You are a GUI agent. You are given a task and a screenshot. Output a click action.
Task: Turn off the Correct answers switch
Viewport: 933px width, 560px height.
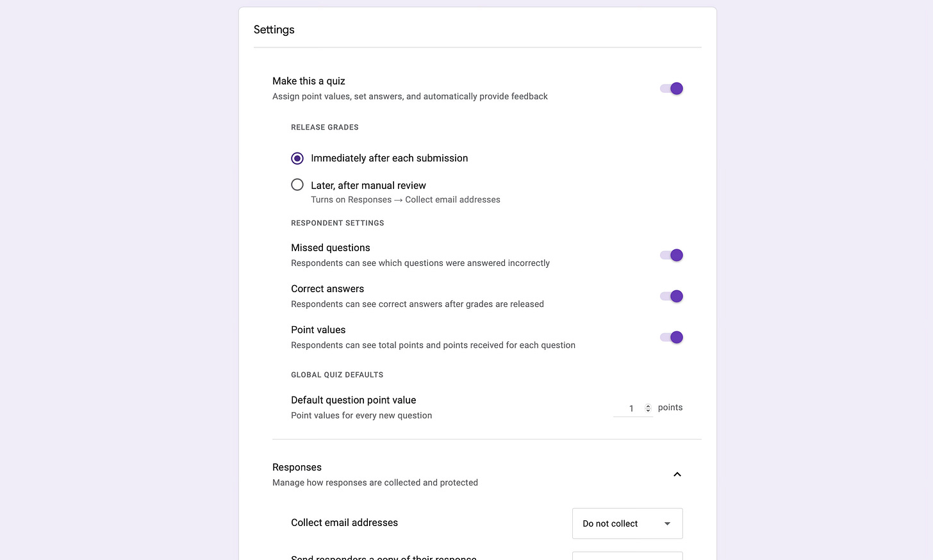pos(672,296)
